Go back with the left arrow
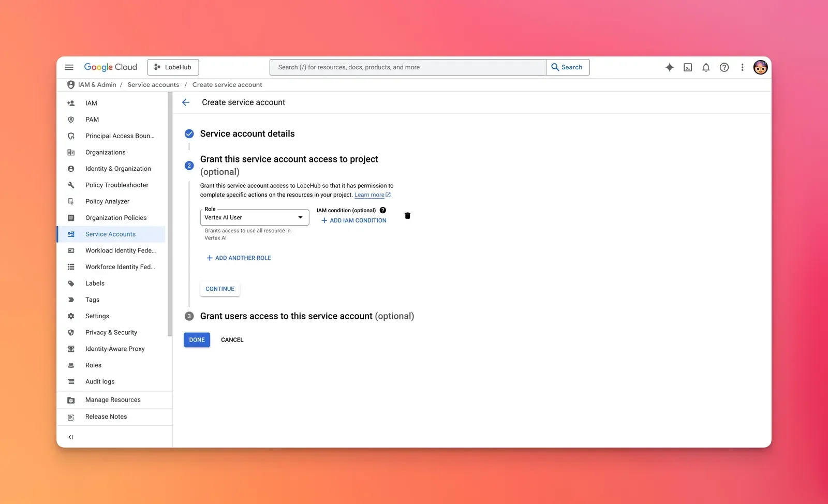The height and width of the screenshot is (504, 828). pyautogui.click(x=186, y=102)
